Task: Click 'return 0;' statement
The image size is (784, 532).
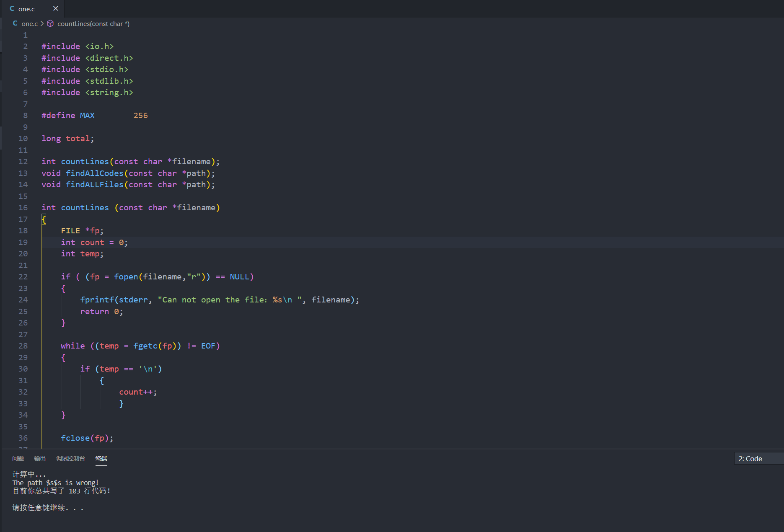Action: click(x=101, y=311)
